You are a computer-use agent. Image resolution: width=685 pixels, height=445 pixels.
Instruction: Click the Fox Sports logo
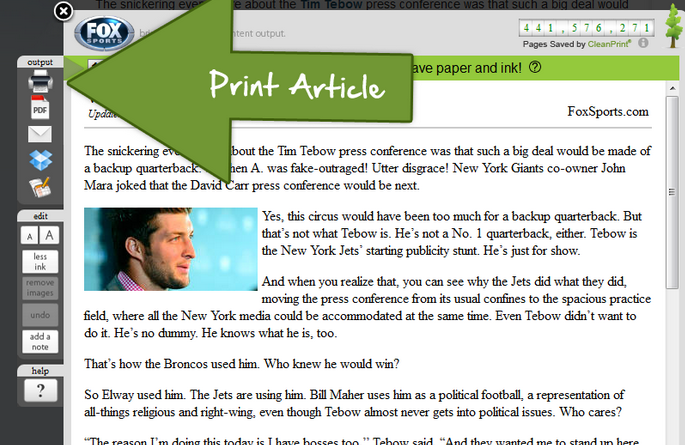(x=104, y=33)
